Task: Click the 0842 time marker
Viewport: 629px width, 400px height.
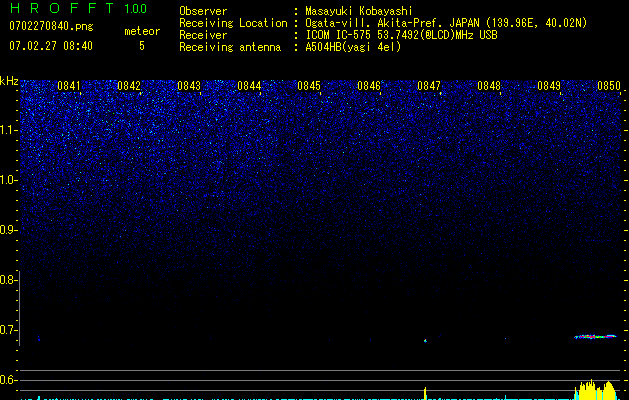Action: [x=129, y=86]
